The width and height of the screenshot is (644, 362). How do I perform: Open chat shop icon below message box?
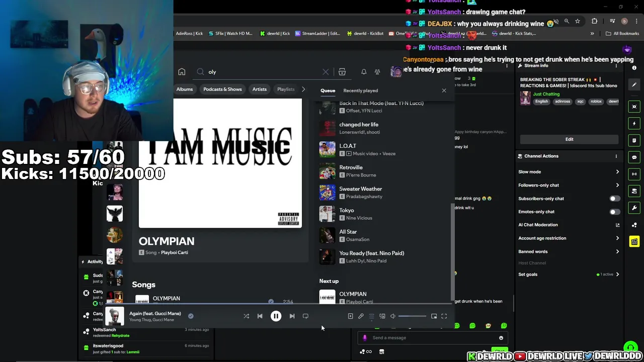pos(381,352)
